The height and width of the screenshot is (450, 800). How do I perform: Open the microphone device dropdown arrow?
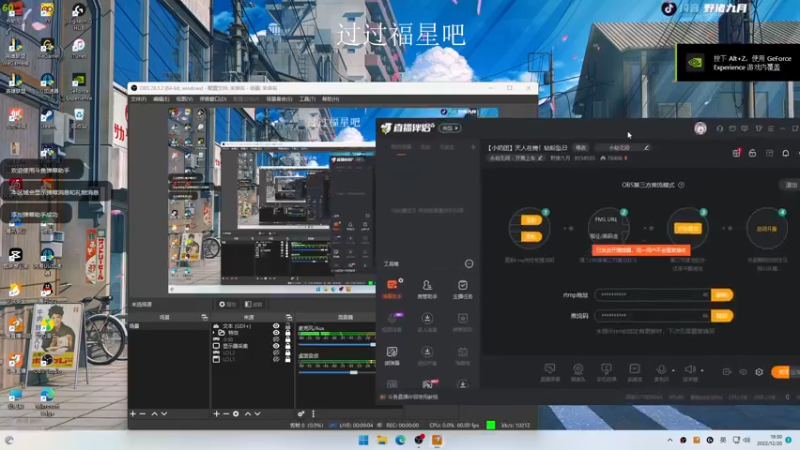[673, 370]
